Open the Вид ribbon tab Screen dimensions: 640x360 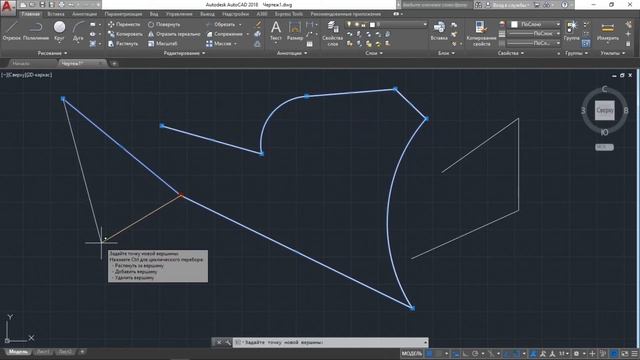[154, 14]
